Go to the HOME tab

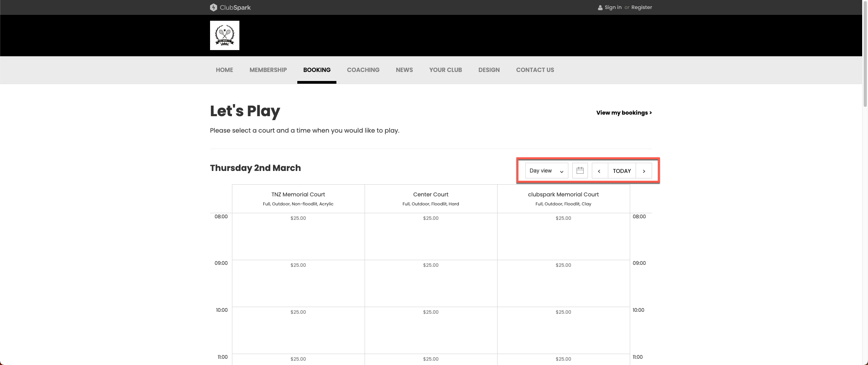(x=225, y=70)
